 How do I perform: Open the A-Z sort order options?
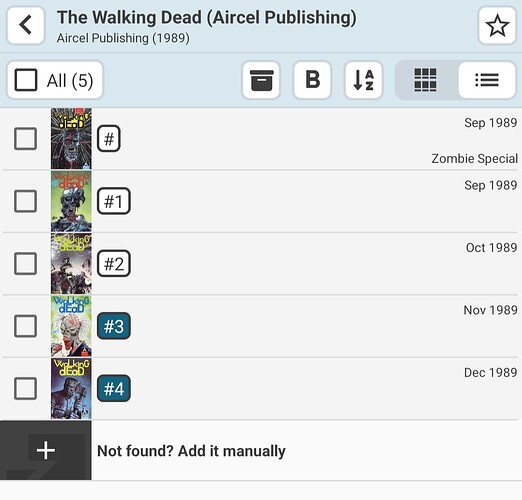coord(363,80)
